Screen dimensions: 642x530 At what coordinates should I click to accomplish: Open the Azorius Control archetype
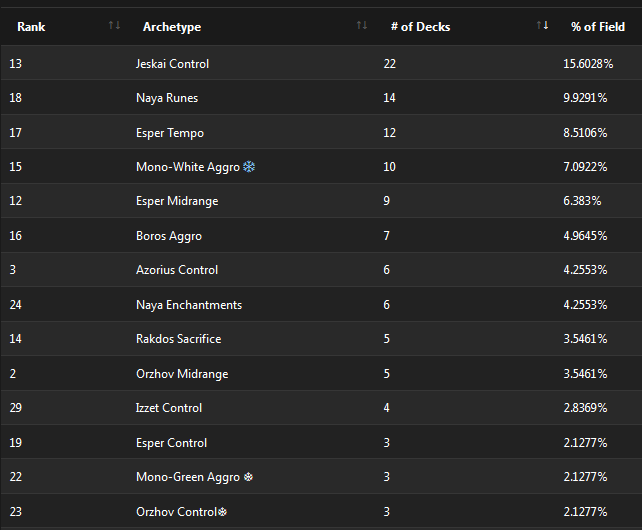coord(177,270)
